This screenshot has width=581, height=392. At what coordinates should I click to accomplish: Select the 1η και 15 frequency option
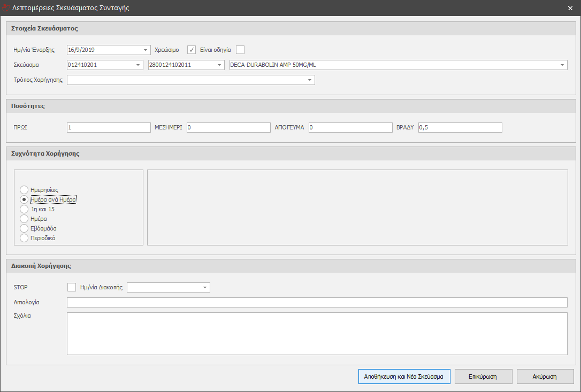click(24, 209)
